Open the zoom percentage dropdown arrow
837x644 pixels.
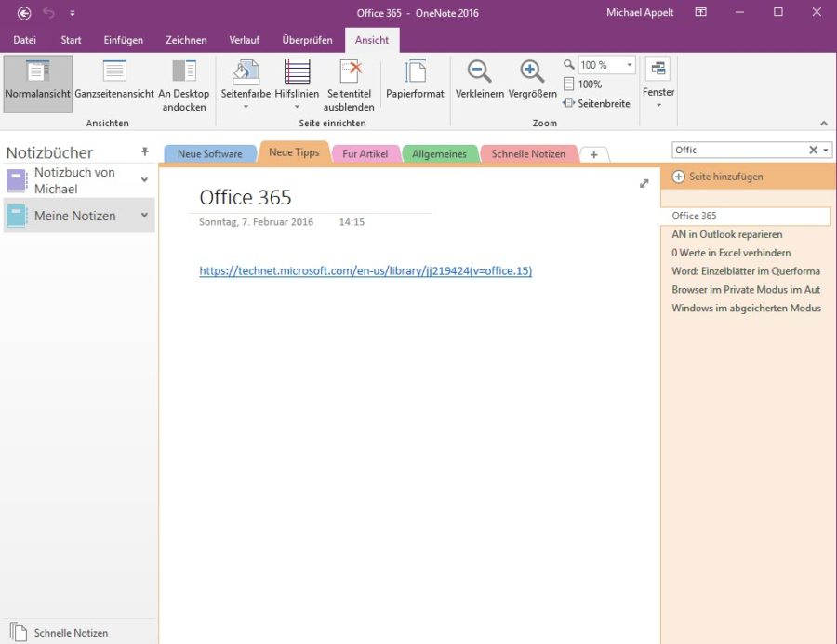click(x=630, y=65)
